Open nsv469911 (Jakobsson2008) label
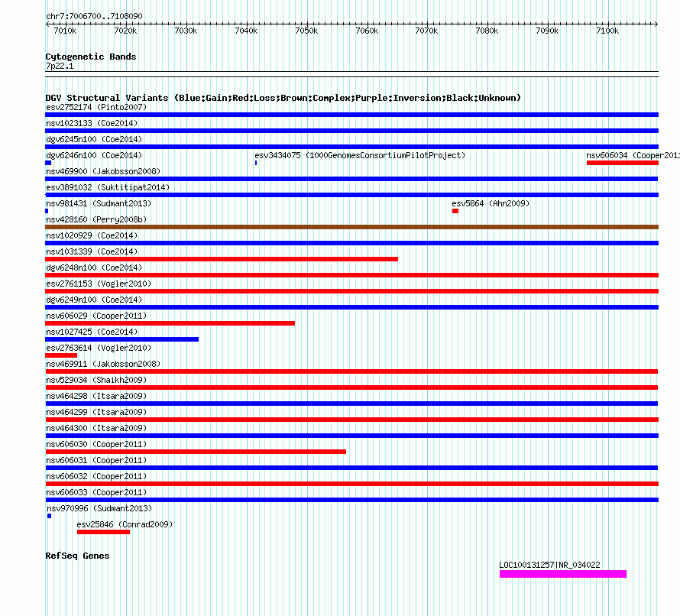 click(103, 364)
